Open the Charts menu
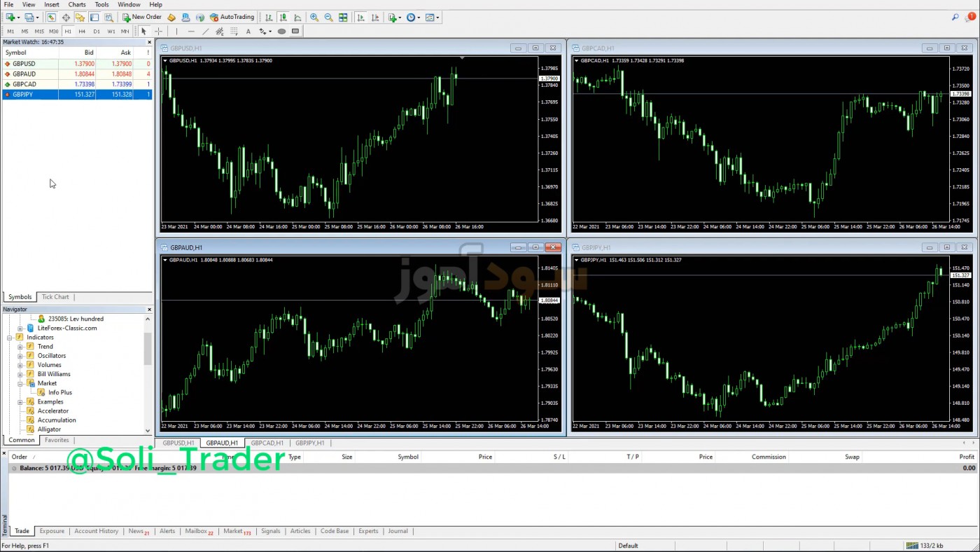980x552 pixels. click(77, 4)
